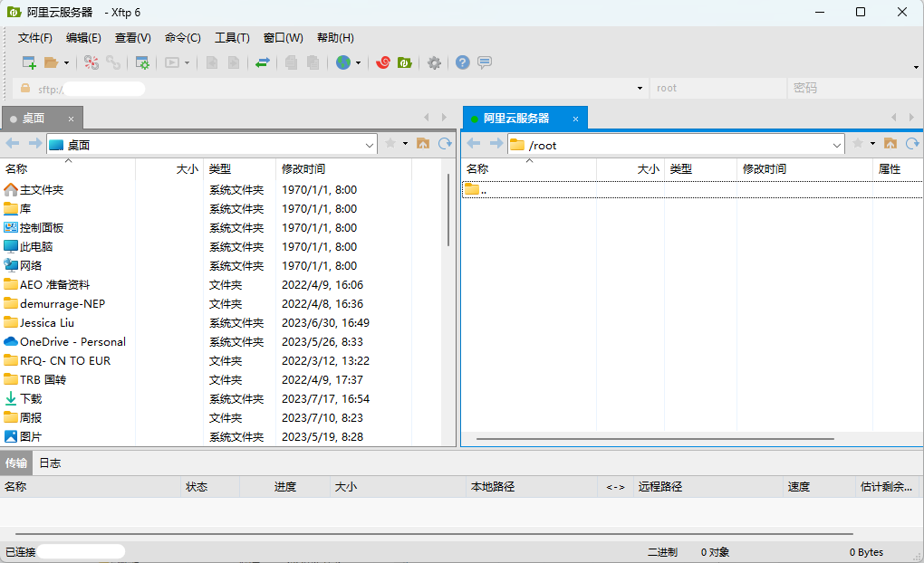Click the remote pane horizontal scrollbar
Screen dimensions: 924x563
tap(655, 439)
